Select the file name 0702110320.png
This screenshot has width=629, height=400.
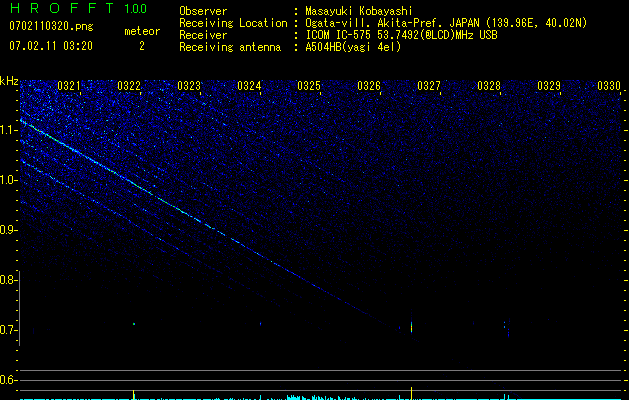pyautogui.click(x=51, y=27)
